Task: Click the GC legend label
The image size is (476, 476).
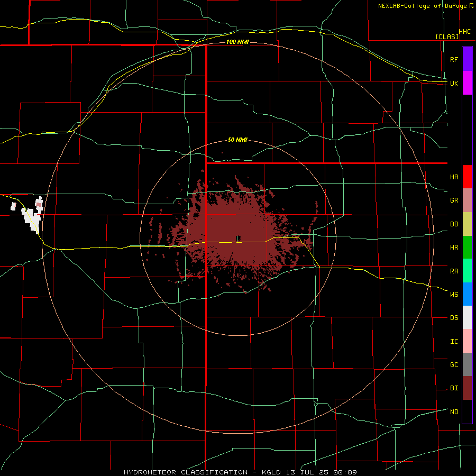Action: pos(454,364)
